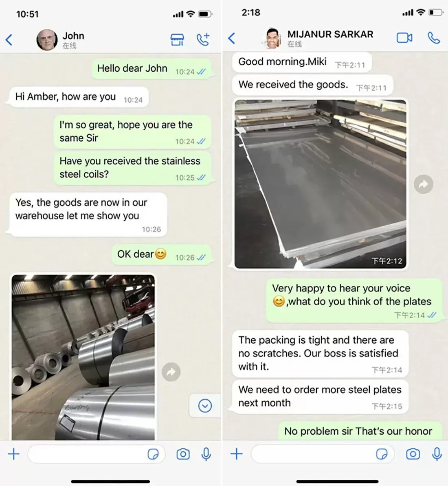
Task: Open attachments plus menu in Mijanur's chat
Action: [x=237, y=454]
